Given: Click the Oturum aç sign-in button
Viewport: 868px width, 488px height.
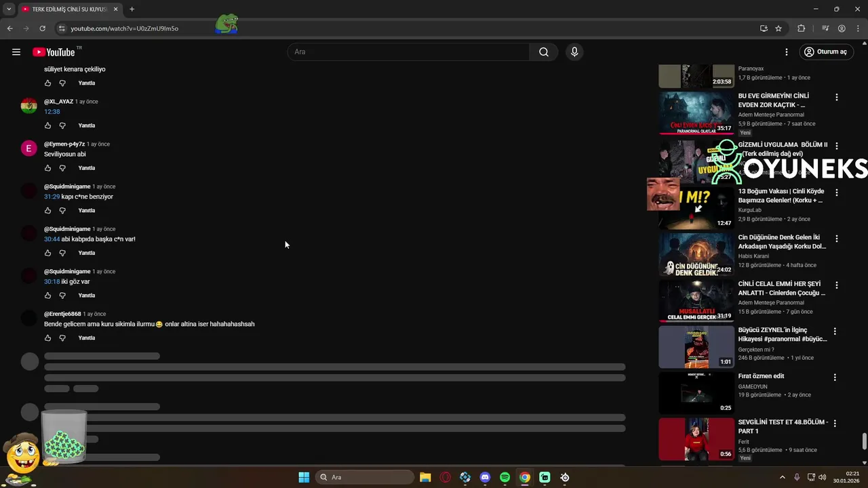Looking at the screenshot, I should coord(825,52).
